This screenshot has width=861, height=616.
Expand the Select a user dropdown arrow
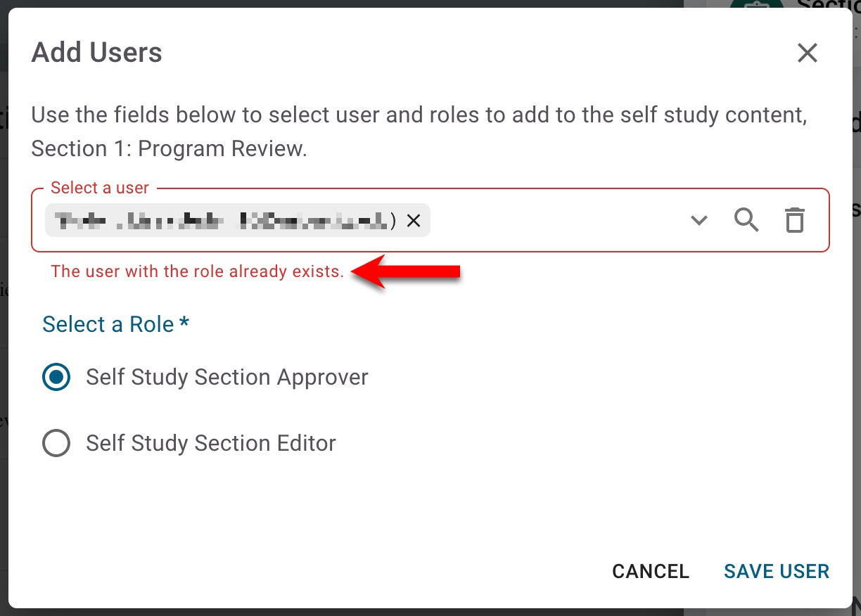(699, 221)
